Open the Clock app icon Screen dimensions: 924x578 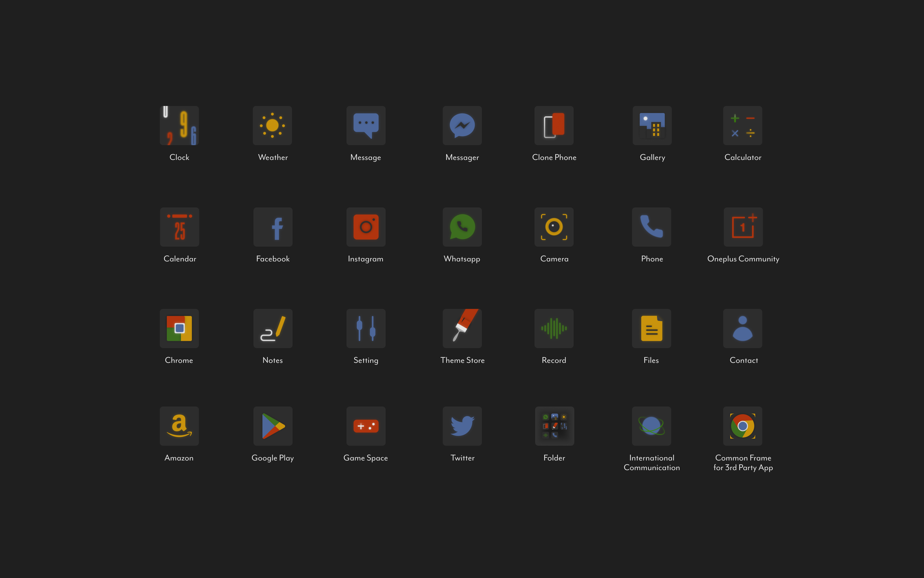179,125
